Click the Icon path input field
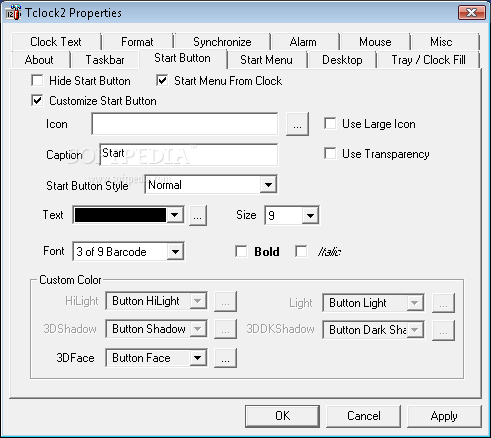Screen dimensions: 491x438 185,124
